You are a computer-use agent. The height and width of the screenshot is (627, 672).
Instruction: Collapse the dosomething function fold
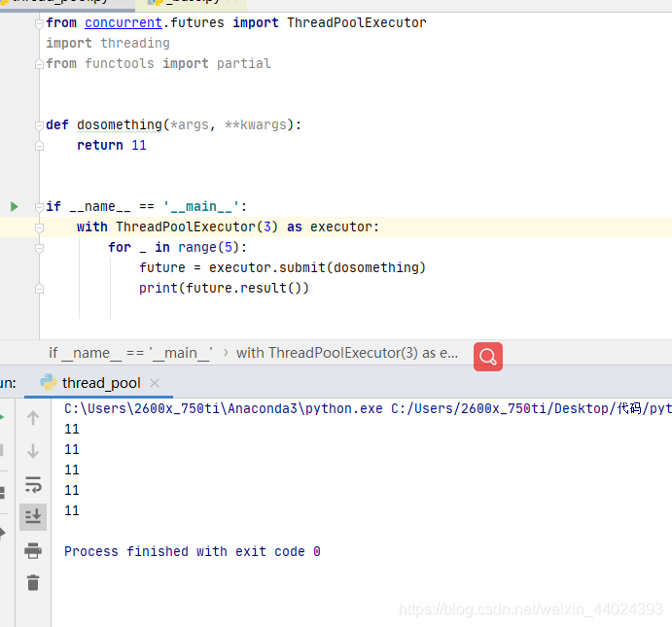pos(39,125)
